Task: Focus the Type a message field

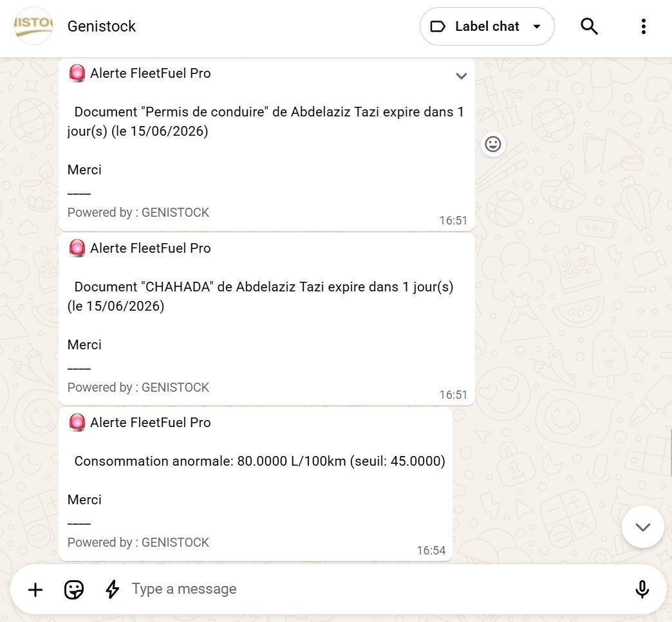Action: [x=377, y=589]
